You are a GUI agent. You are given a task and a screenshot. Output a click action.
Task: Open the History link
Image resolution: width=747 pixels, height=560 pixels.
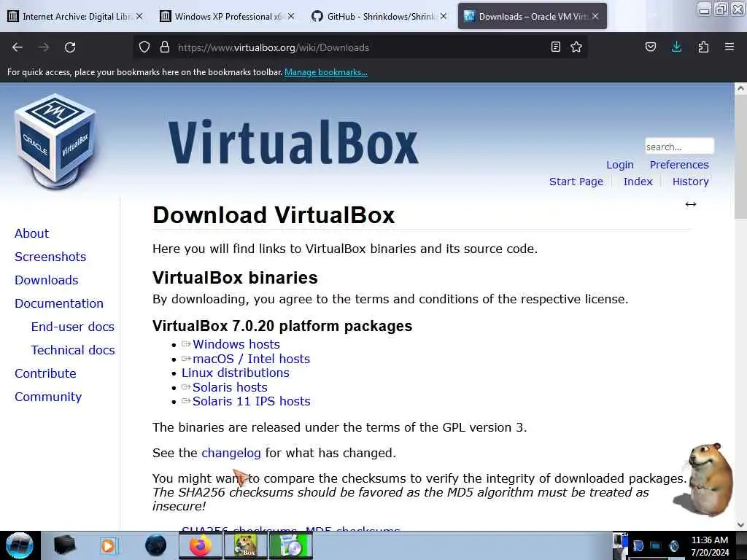click(x=690, y=182)
